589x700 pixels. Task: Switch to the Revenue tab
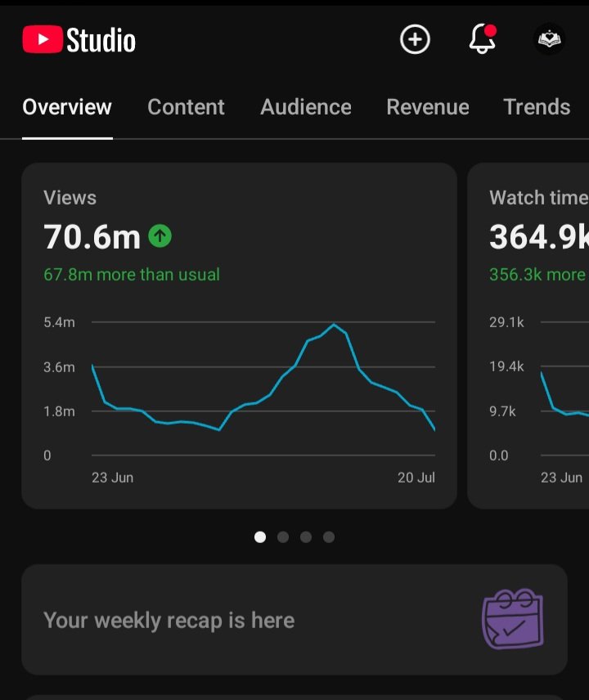pos(428,107)
